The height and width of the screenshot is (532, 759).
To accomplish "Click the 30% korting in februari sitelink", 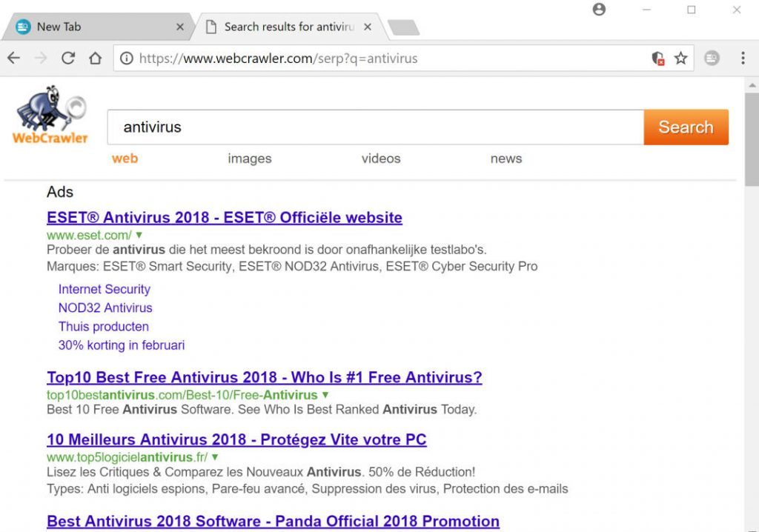I will coord(121,345).
